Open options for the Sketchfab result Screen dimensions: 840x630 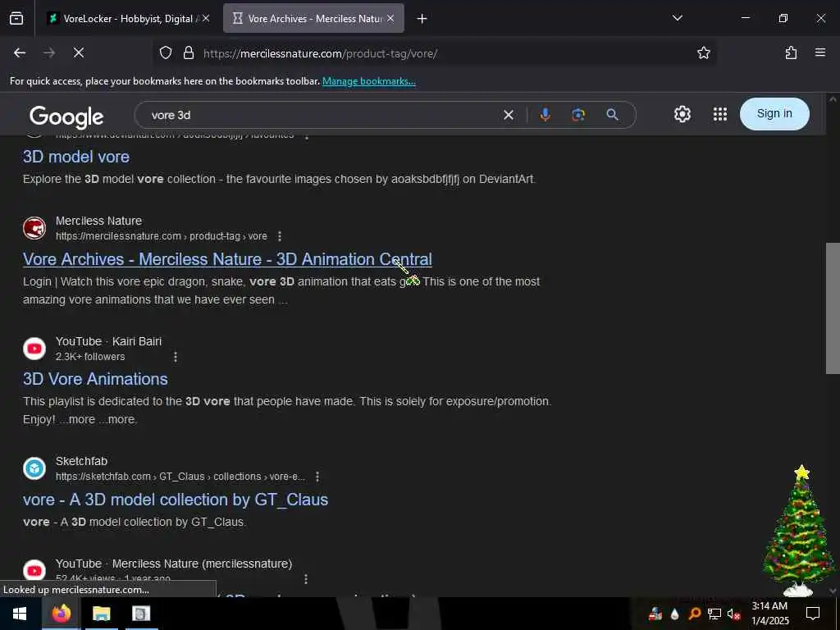317,477
